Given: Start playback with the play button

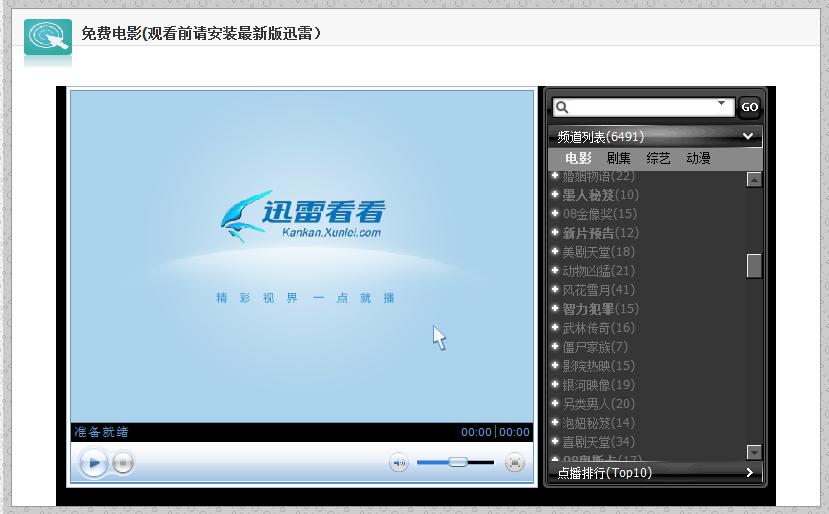Looking at the screenshot, I should click(x=94, y=463).
